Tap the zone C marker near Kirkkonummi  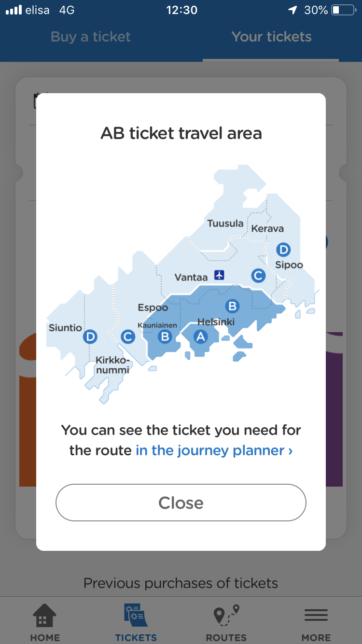[127, 336]
